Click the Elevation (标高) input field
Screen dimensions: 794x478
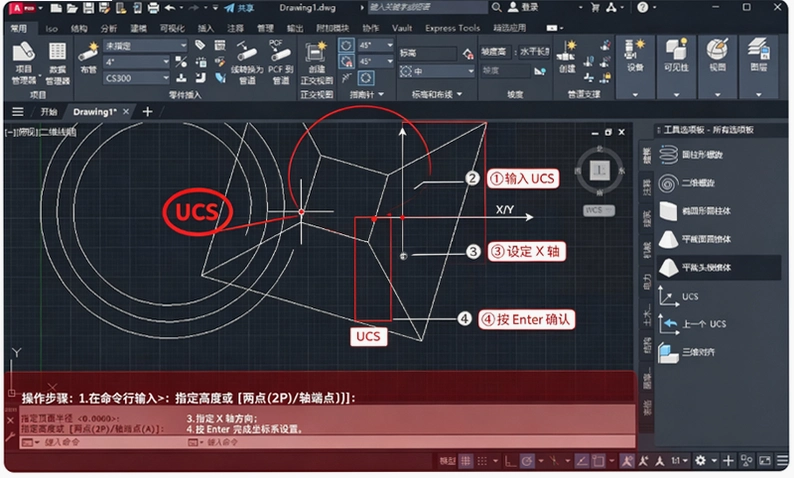428,53
